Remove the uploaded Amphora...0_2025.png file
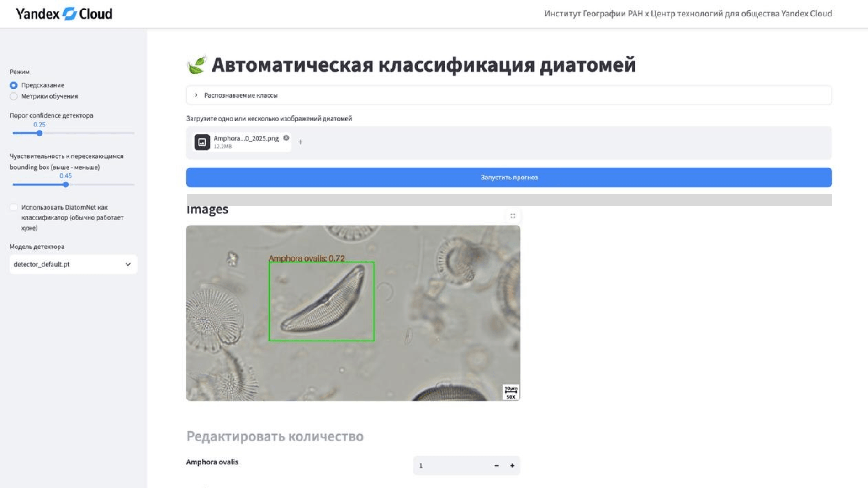The image size is (868, 488). (x=286, y=138)
